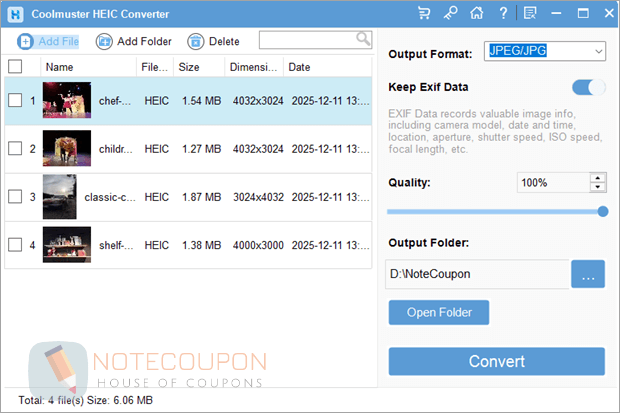The width and height of the screenshot is (620, 413).
Task: Select the childr file thumbnail
Action: (x=67, y=148)
